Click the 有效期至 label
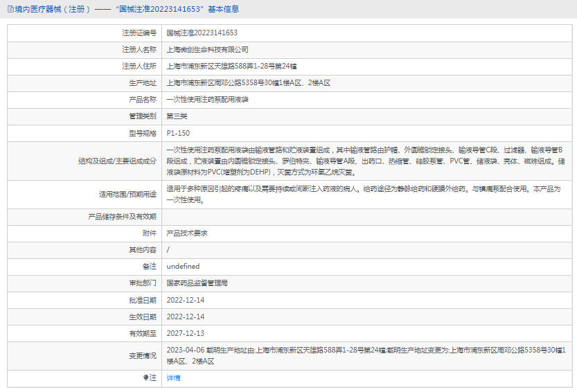Viewport: 577px width, 392px height. pyautogui.click(x=143, y=333)
